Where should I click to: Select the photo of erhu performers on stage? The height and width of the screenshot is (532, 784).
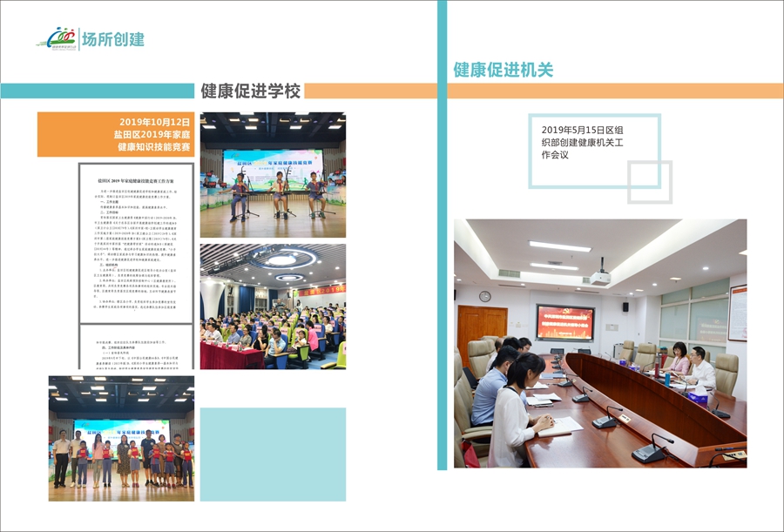(x=273, y=175)
